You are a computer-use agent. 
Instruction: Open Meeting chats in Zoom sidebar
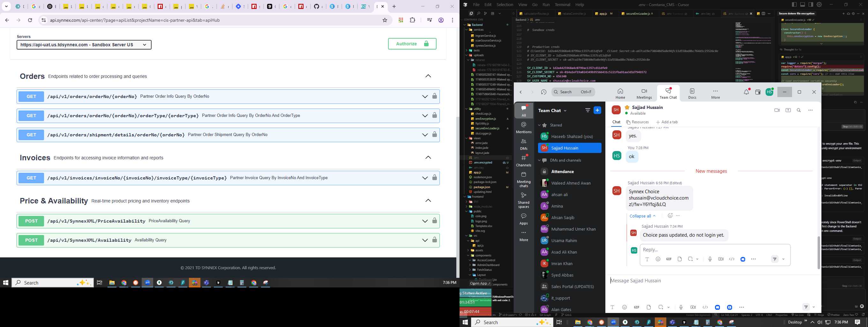[524, 180]
